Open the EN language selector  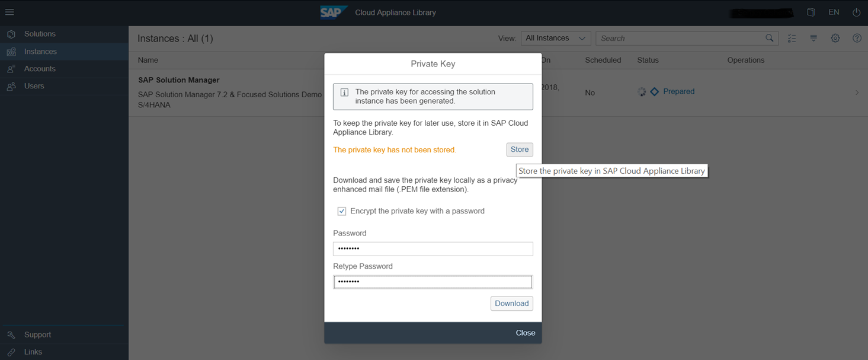coord(834,12)
